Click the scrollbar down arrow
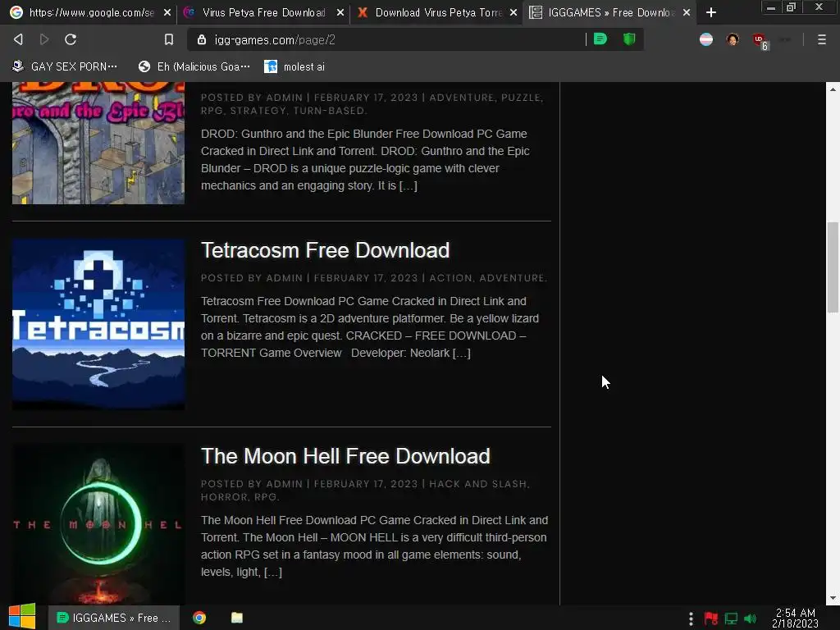This screenshot has width=840, height=630. pos(833,598)
